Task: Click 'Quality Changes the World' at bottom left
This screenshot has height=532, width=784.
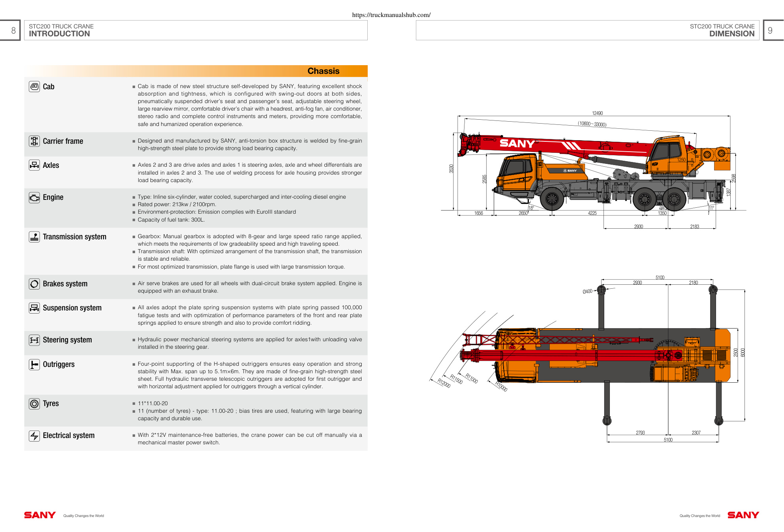Action: (84, 516)
